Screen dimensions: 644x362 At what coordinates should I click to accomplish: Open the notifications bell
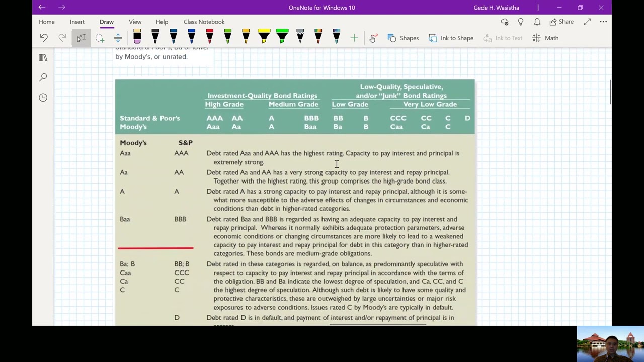click(x=537, y=22)
